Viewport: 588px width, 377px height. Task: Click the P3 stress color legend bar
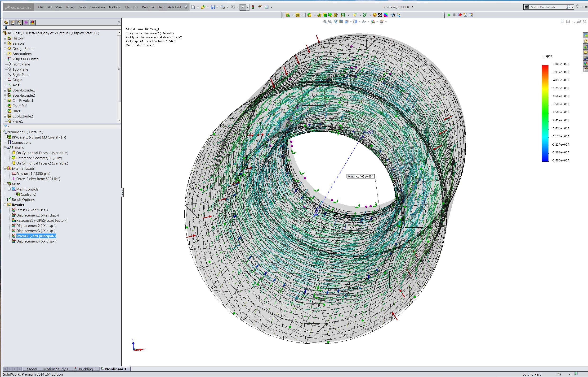pyautogui.click(x=545, y=113)
